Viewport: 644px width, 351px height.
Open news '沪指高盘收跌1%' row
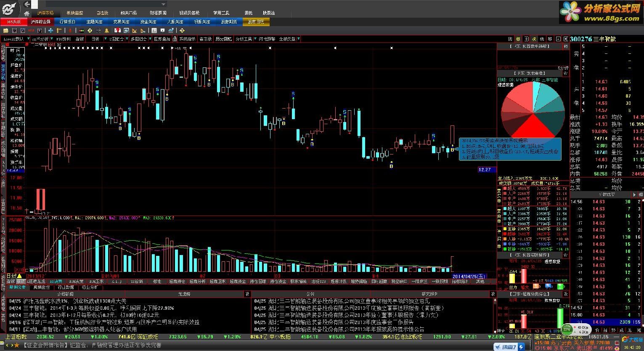(67, 301)
